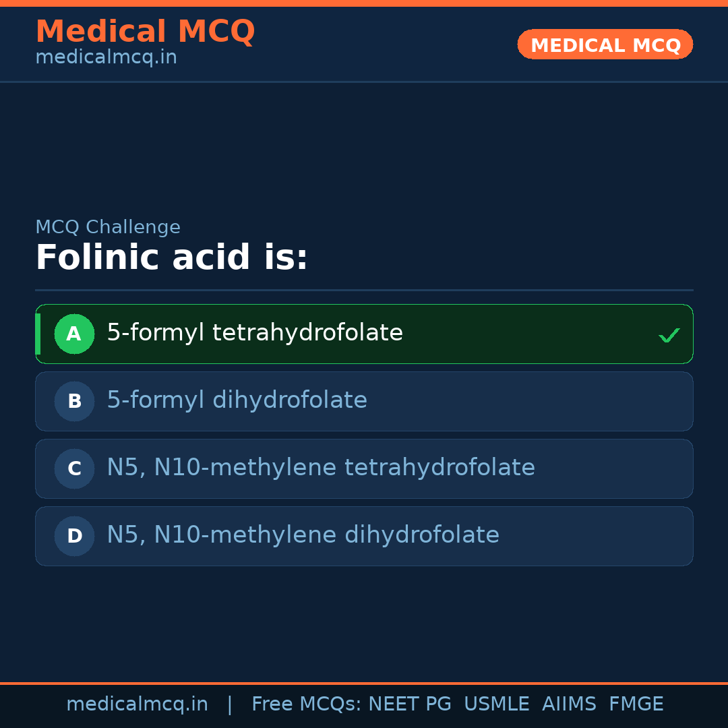Click the green A option circle
The image size is (728, 728).
(x=74, y=334)
